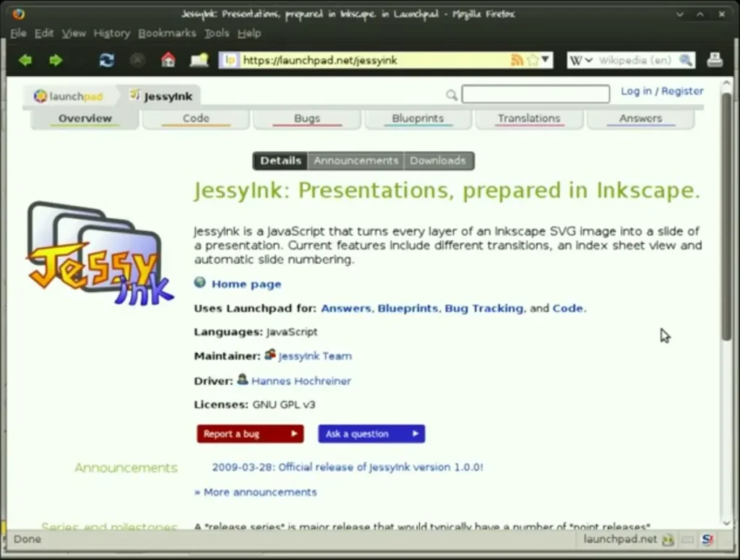Click the green Back arrow
The image size is (740, 560).
click(25, 61)
